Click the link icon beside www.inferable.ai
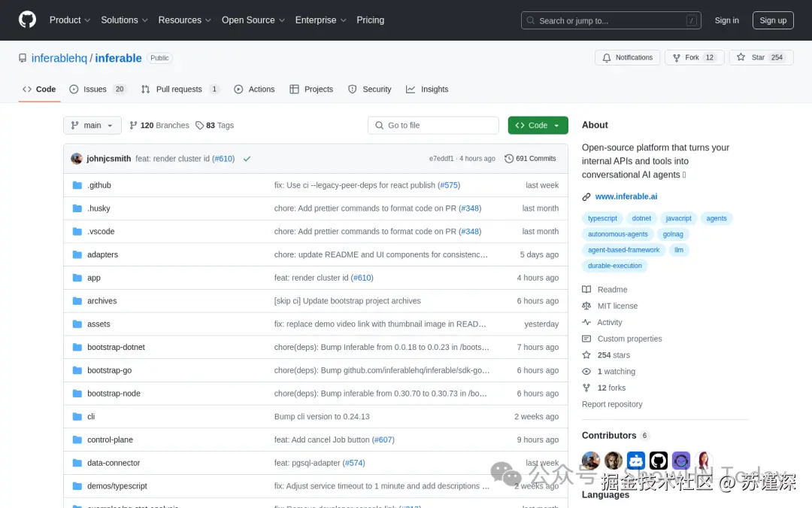This screenshot has height=508, width=812. pyautogui.click(x=586, y=196)
